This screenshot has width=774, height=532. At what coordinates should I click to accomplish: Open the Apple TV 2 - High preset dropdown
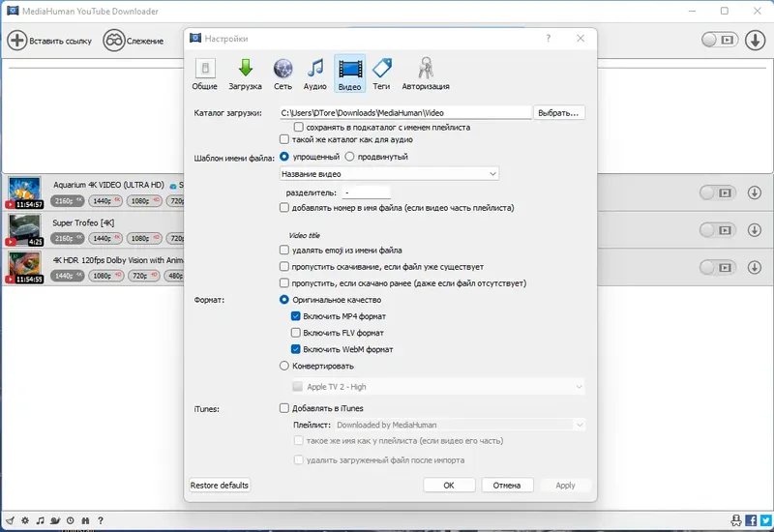pyautogui.click(x=437, y=387)
